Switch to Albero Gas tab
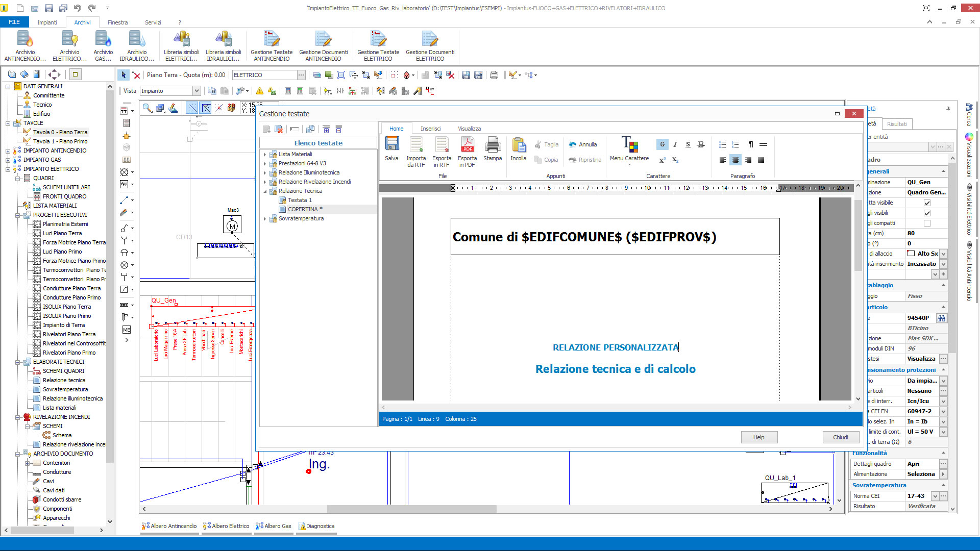 click(274, 526)
